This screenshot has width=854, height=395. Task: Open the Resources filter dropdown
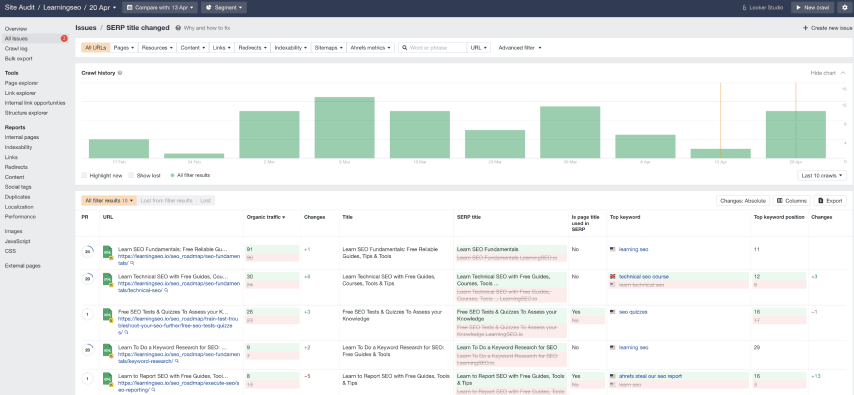[x=157, y=48]
